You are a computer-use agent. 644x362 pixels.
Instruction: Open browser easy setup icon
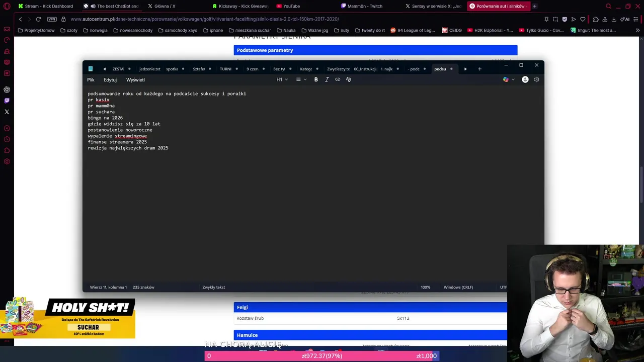click(x=637, y=19)
